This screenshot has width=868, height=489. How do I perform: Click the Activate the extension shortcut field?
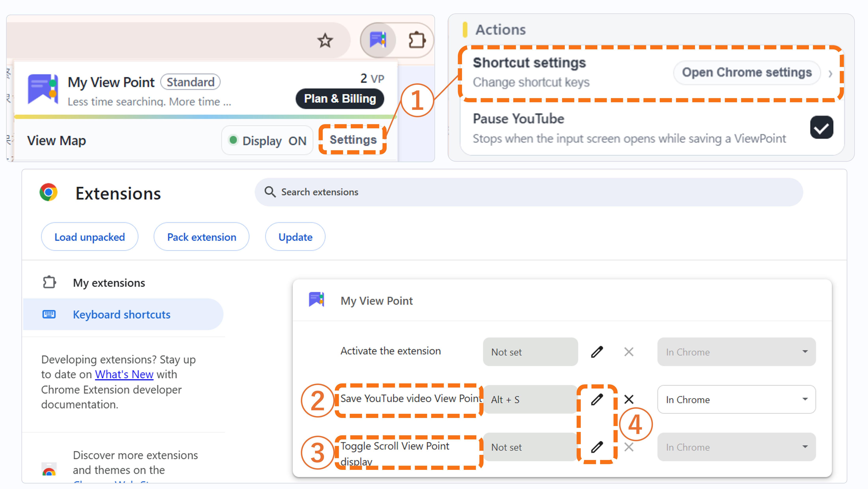point(530,352)
